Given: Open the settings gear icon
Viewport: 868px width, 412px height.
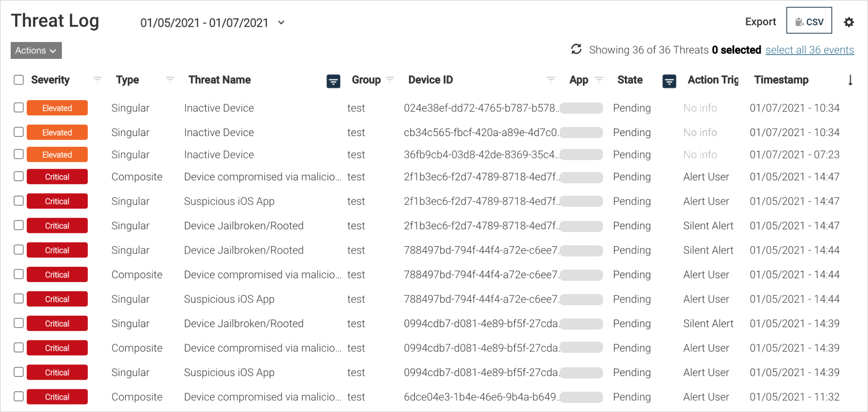Looking at the screenshot, I should 848,22.
